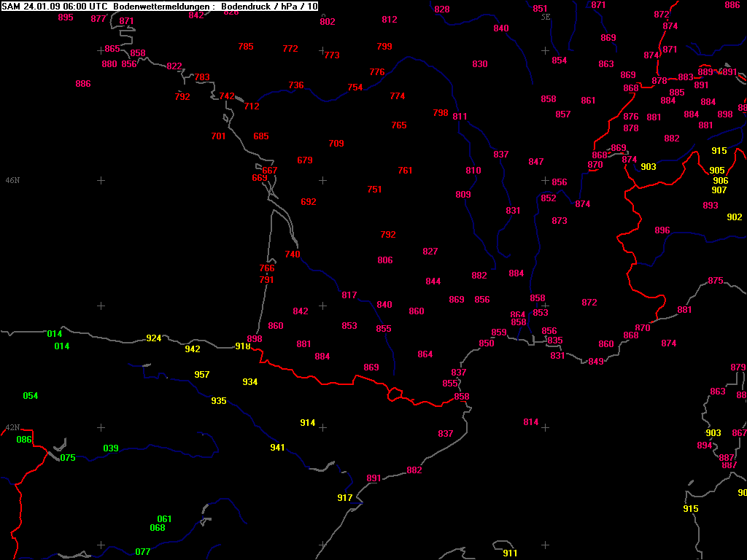Select the yellow 941 pressure value
747x560 pixels.
click(x=278, y=448)
